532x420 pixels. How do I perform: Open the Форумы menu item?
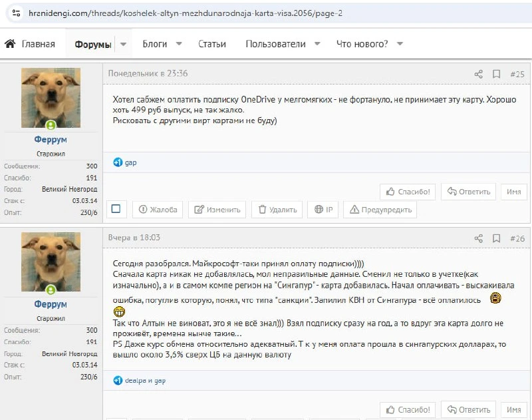pos(93,44)
